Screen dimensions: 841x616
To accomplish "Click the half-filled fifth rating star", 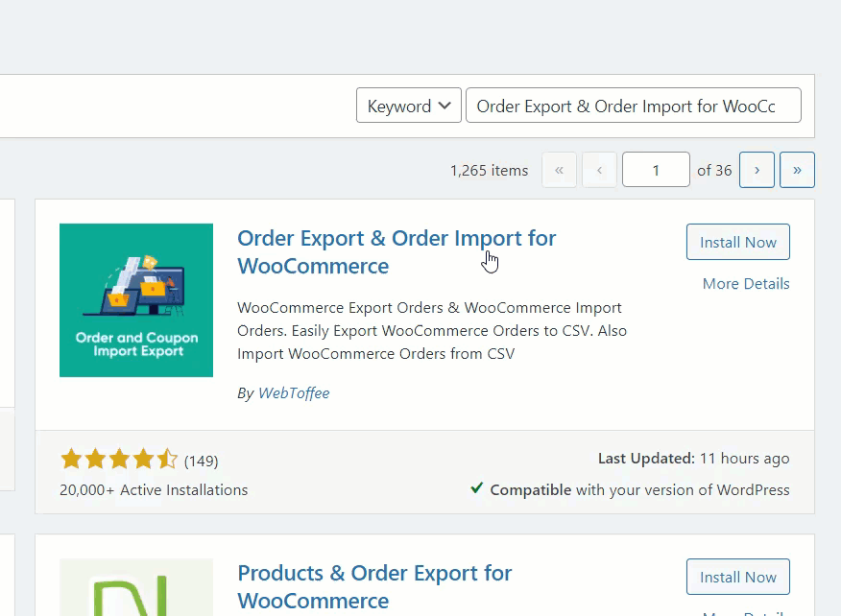I will point(167,460).
